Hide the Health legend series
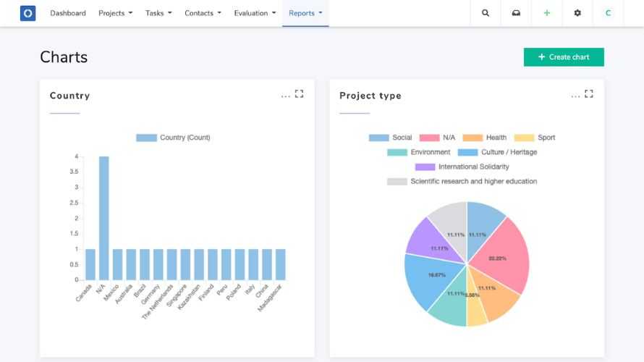The width and height of the screenshot is (644, 362). (485, 138)
